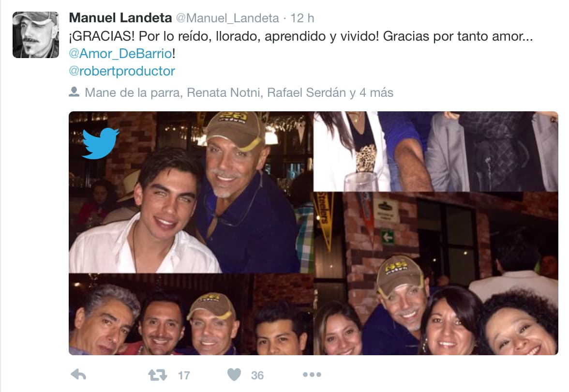The width and height of the screenshot is (569, 392).
Task: Click tagged user Rafael Serdán
Action: tap(306, 93)
